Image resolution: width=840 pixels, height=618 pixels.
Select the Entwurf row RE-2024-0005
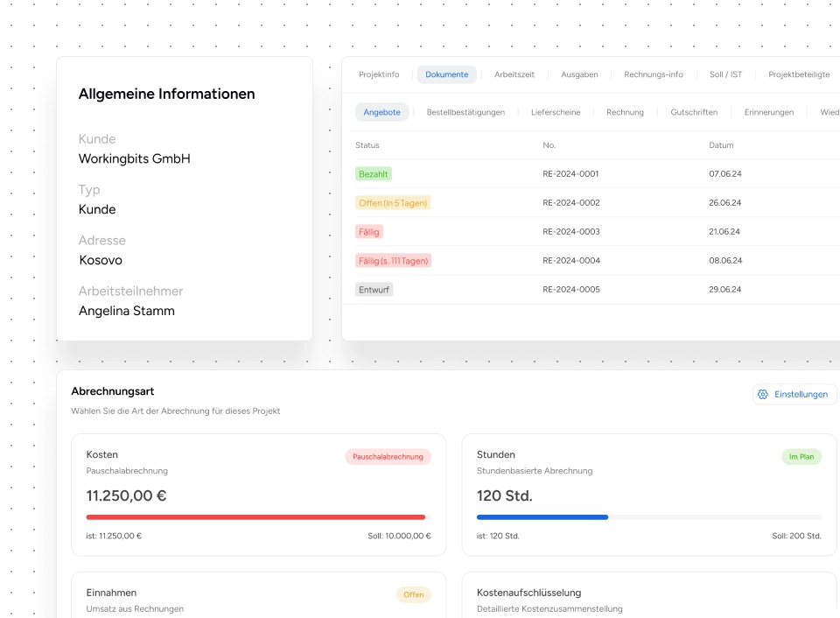pos(570,290)
